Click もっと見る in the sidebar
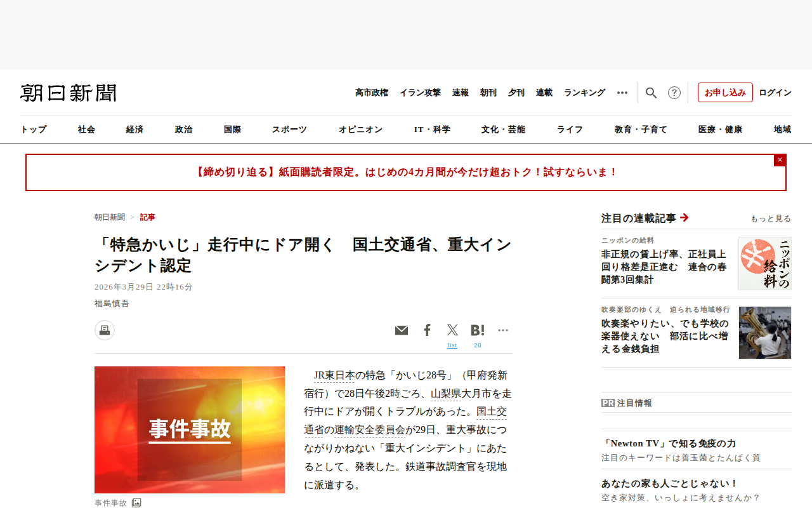 [x=771, y=218]
